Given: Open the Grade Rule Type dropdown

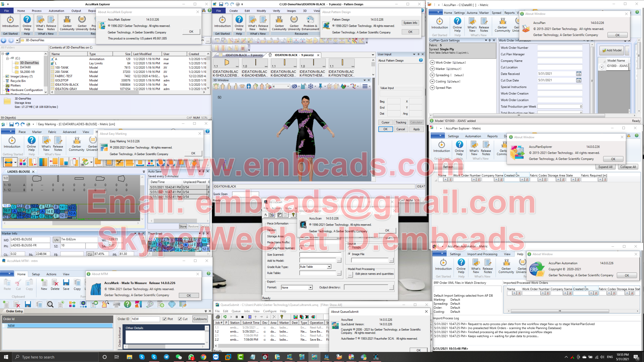Looking at the screenshot, I should click(329, 267).
